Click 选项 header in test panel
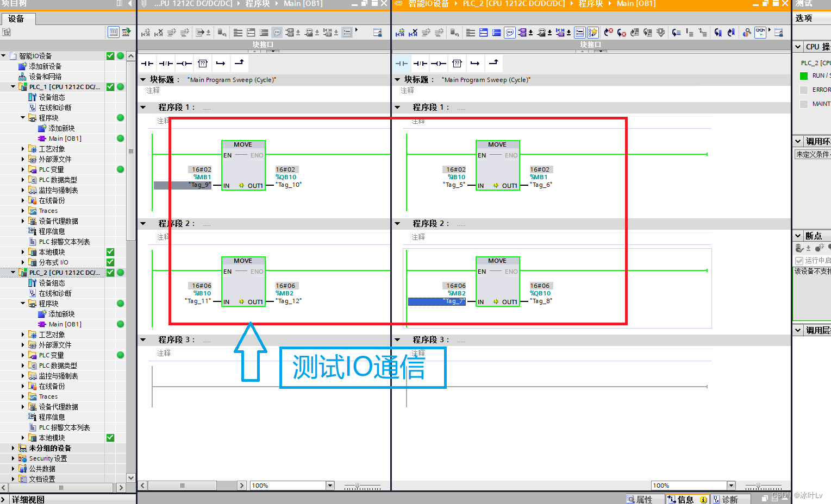 804,18
